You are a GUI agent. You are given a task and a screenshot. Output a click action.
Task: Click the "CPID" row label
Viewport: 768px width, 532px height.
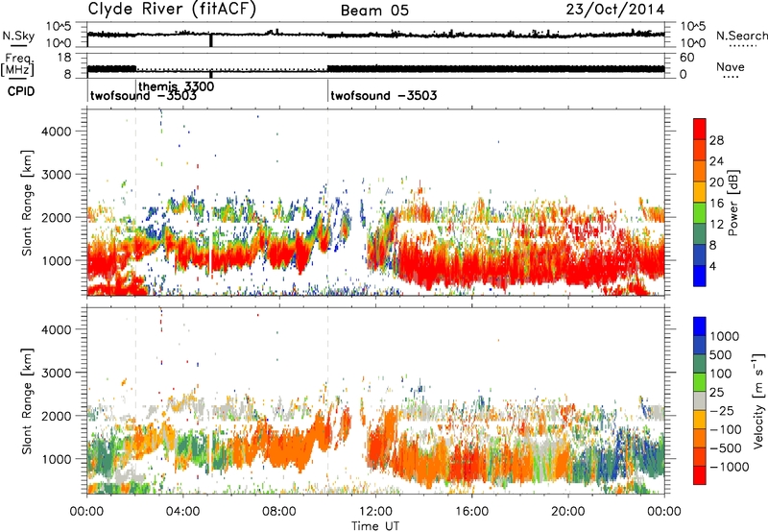tap(21, 91)
